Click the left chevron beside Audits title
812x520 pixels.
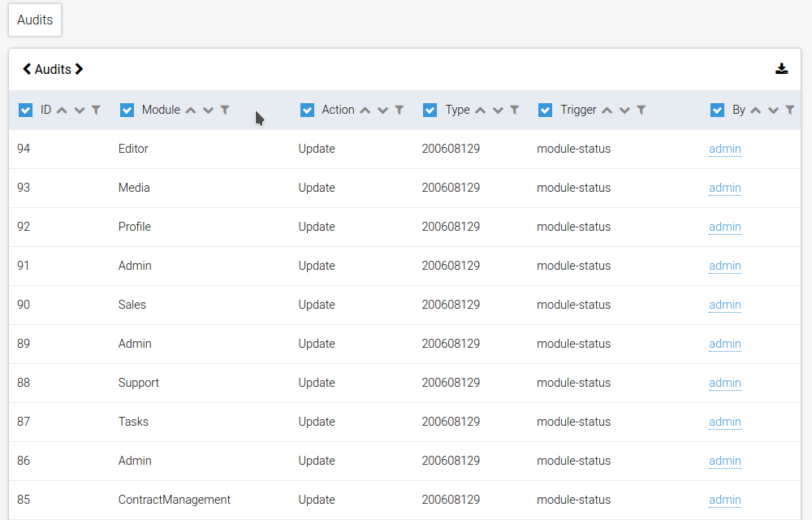(x=25, y=69)
